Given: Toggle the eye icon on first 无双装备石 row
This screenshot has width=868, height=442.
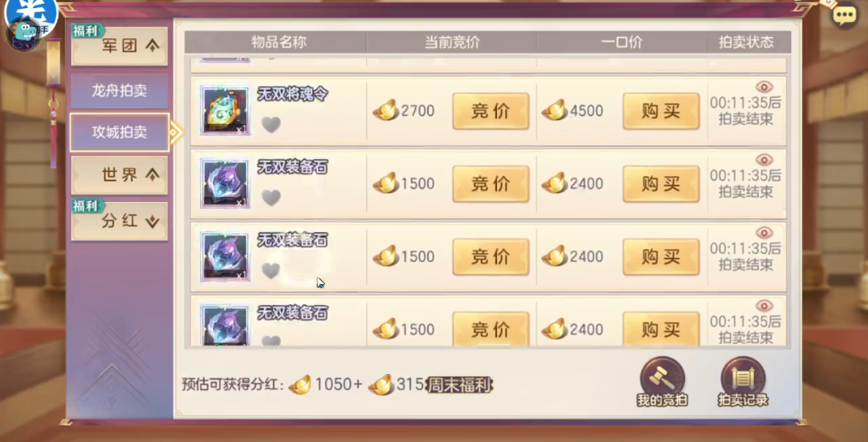Looking at the screenshot, I should [764, 160].
